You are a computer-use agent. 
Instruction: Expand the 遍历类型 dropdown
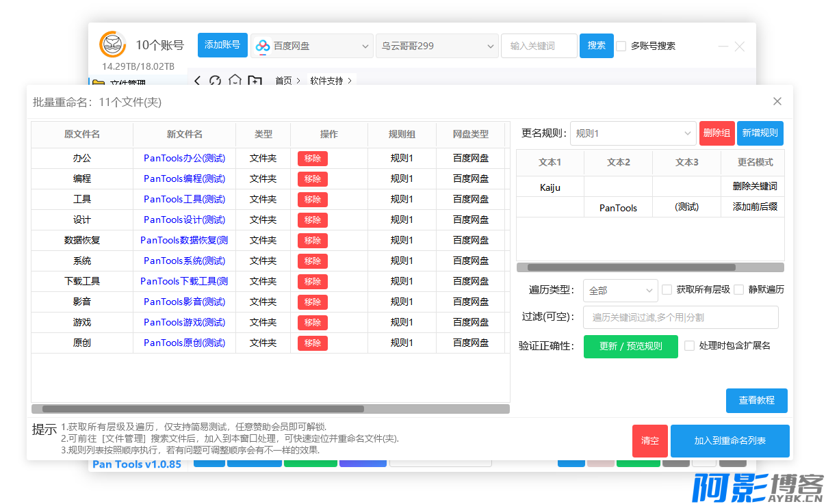tap(620, 290)
